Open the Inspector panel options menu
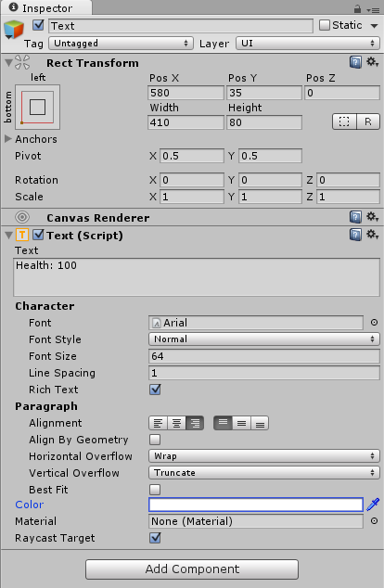Image resolution: width=384 pixels, height=588 pixels. click(x=373, y=10)
